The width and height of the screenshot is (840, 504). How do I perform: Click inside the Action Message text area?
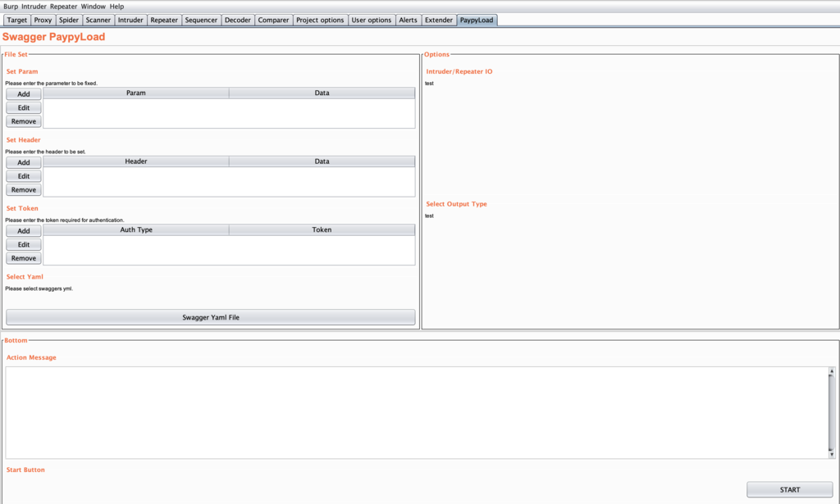[x=417, y=412]
